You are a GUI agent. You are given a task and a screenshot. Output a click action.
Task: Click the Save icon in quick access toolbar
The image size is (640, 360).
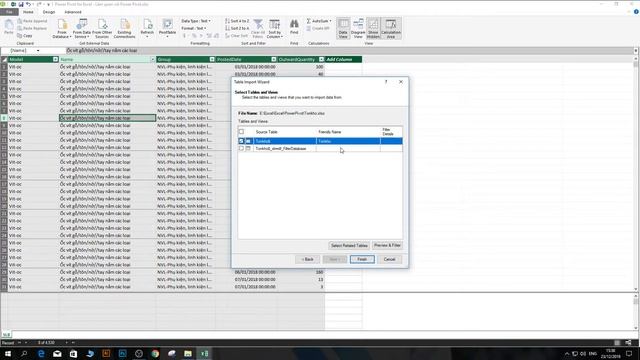pyautogui.click(x=21, y=4)
